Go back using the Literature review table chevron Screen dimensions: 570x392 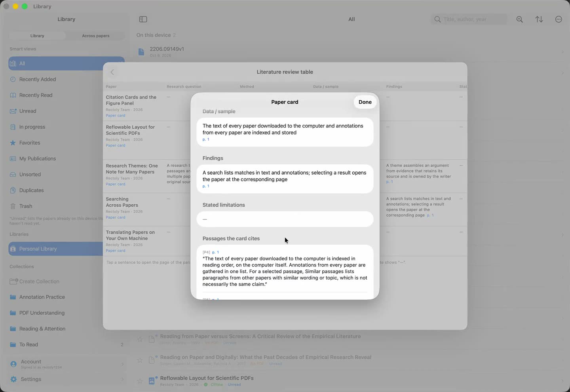pos(112,72)
